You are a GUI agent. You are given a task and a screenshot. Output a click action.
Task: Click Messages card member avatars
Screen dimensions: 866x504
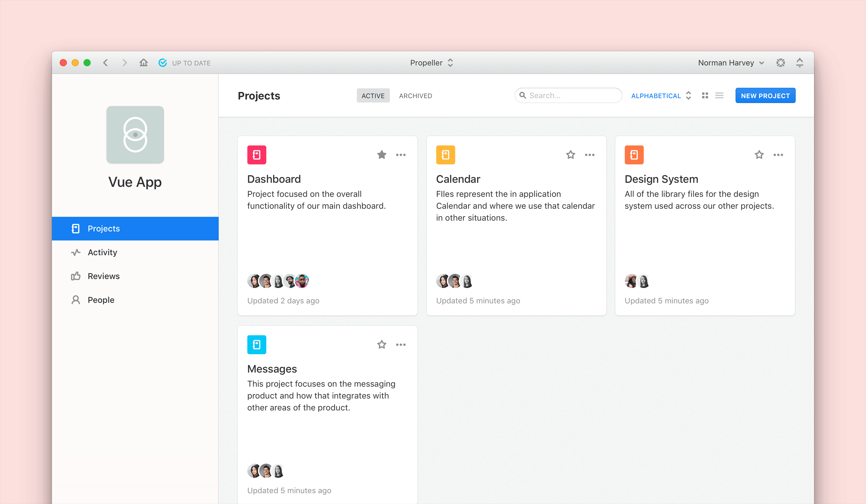point(266,471)
